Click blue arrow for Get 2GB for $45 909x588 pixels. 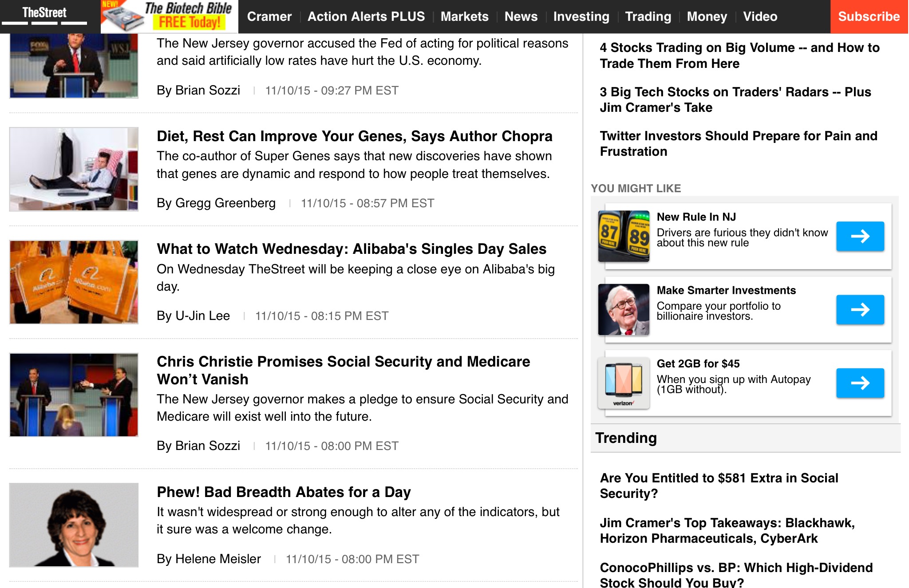[x=860, y=383]
